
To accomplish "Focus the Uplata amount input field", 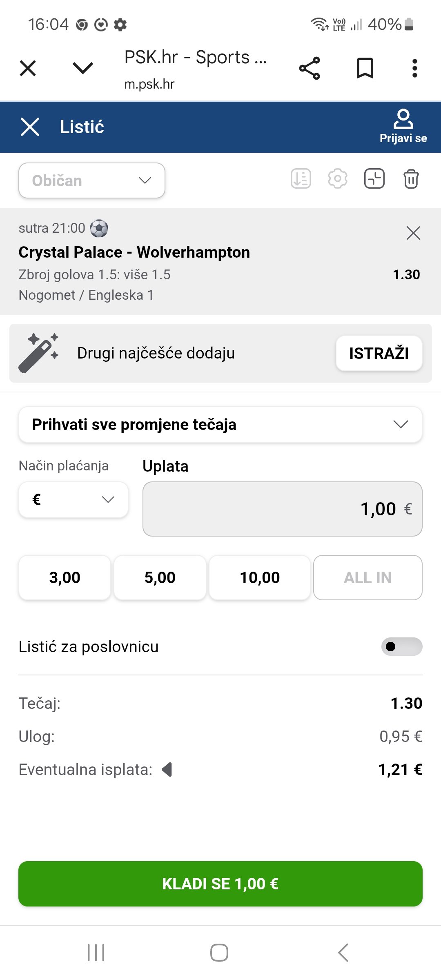I will tap(283, 509).
